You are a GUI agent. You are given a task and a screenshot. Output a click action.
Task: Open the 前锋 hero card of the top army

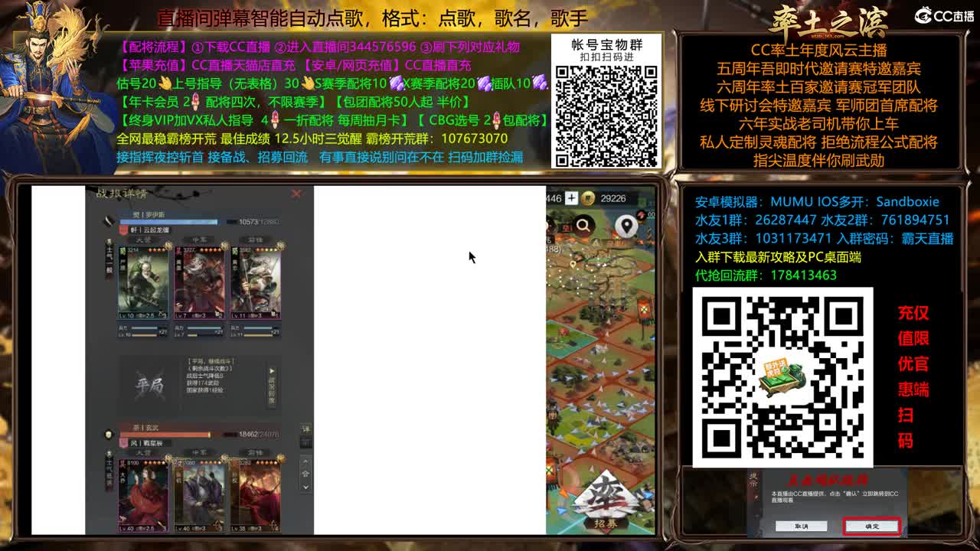256,281
